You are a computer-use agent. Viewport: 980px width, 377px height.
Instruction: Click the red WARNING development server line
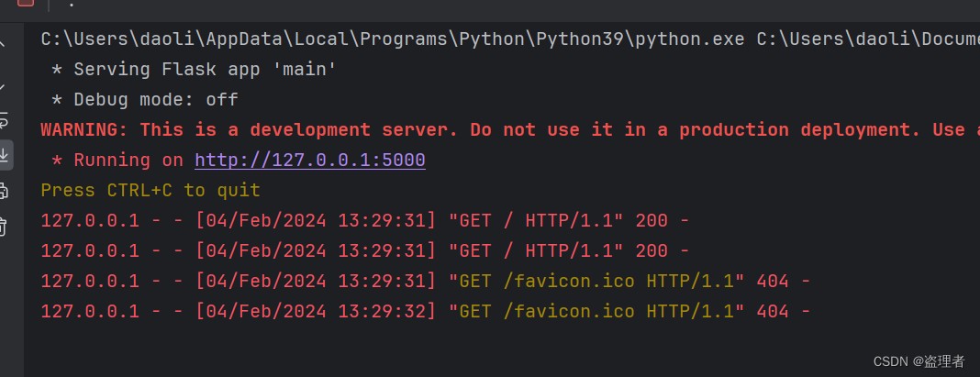[x=510, y=130]
